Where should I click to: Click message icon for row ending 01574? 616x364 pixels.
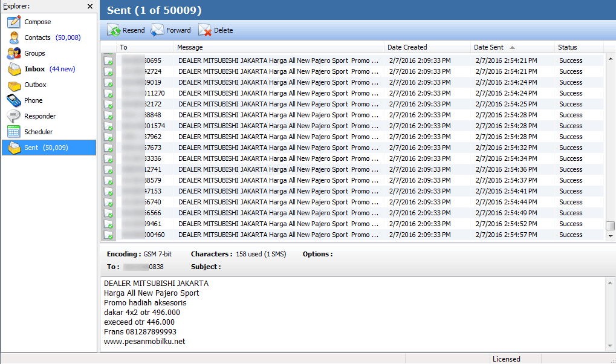pos(108,126)
